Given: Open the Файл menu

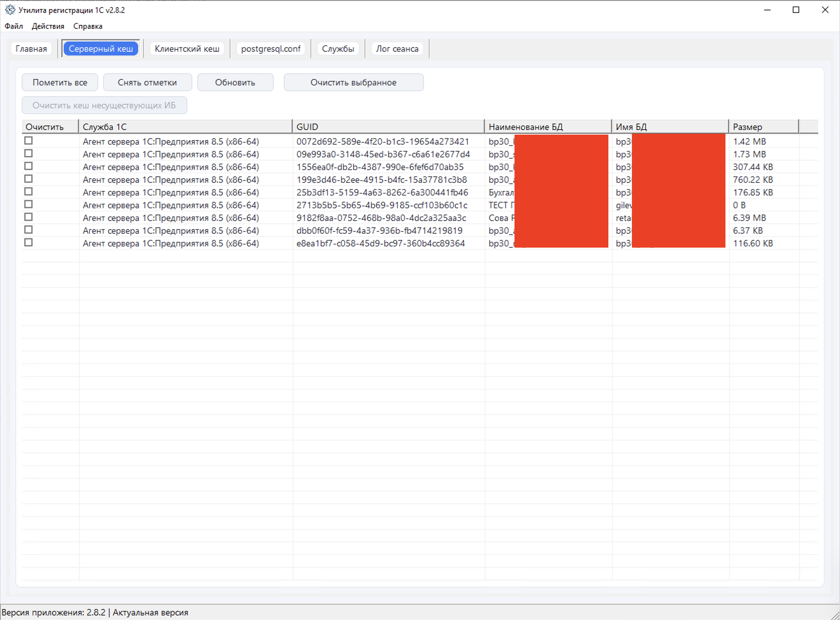Looking at the screenshot, I should (14, 26).
